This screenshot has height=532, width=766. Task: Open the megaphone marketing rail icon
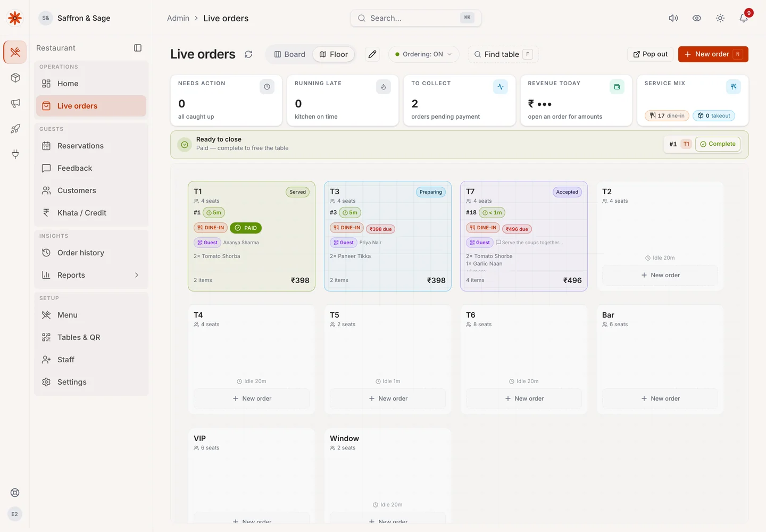click(15, 103)
